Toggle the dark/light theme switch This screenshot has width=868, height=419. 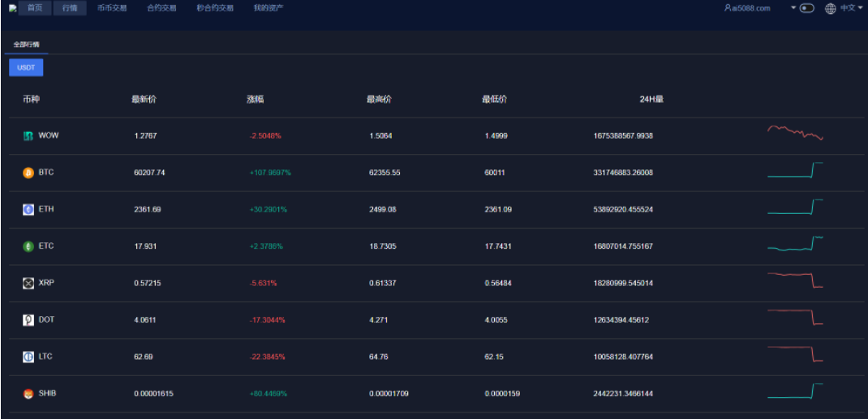806,8
